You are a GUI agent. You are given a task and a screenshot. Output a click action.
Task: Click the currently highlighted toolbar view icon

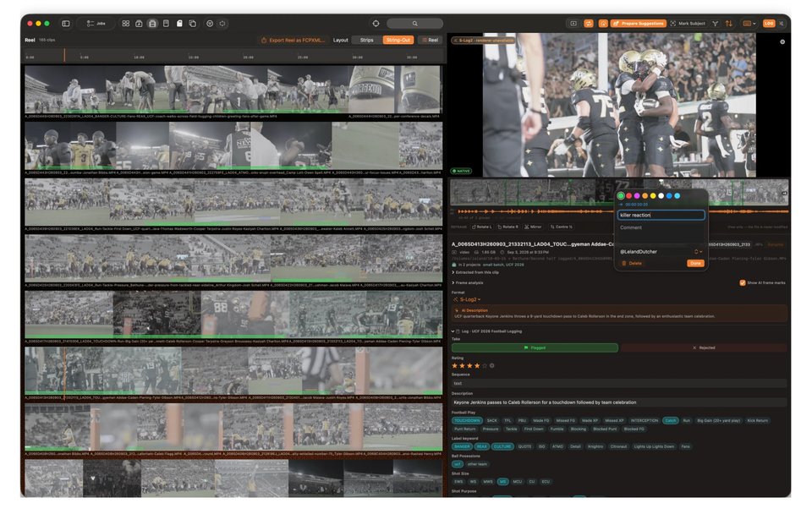pyautogui.click(x=152, y=24)
